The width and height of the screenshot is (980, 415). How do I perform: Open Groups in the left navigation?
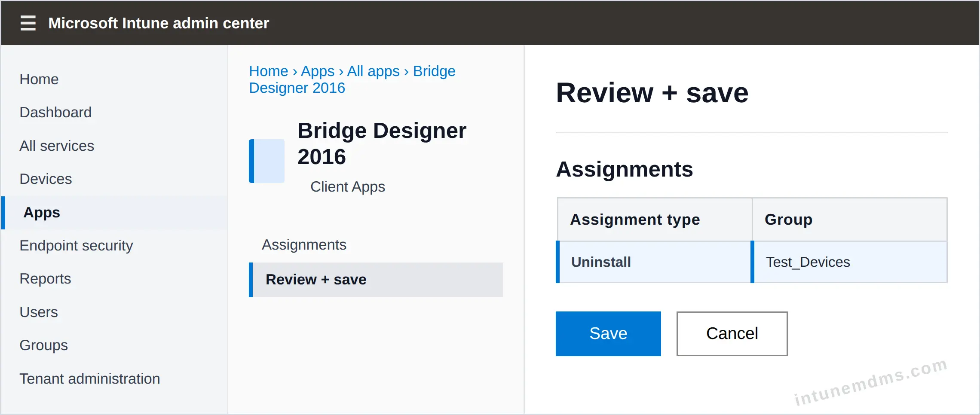click(43, 345)
